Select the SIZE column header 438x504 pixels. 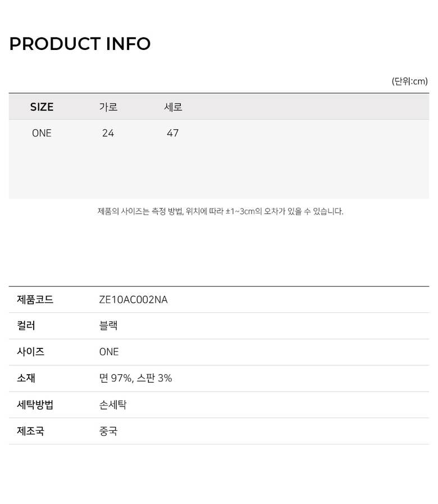(x=42, y=107)
